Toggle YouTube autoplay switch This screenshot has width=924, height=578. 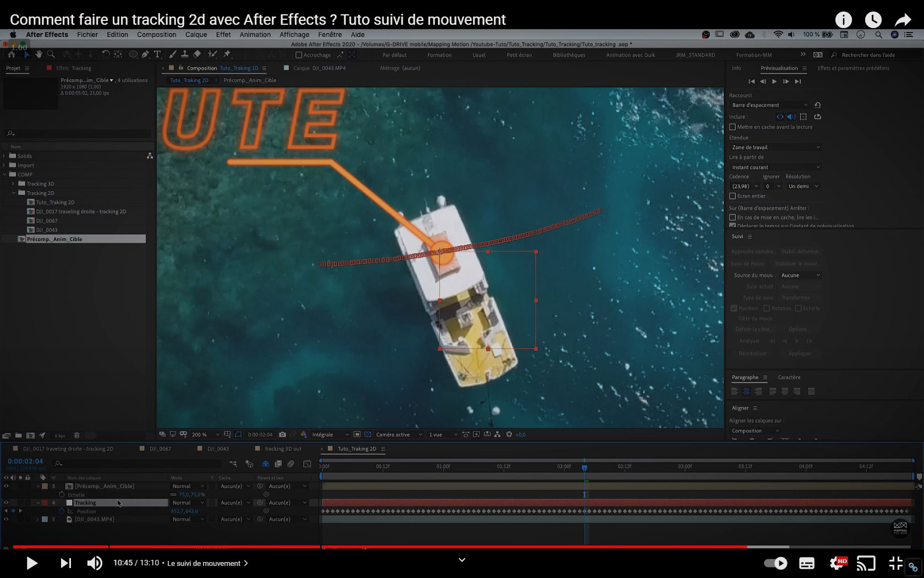[x=776, y=563]
